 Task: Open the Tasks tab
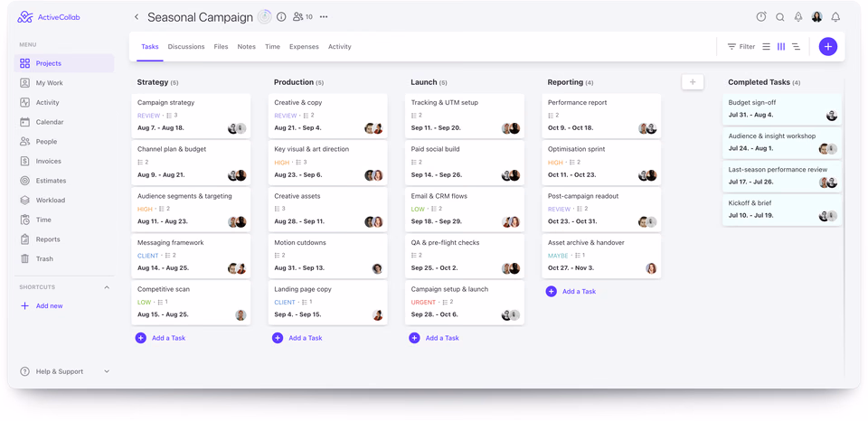[150, 47]
